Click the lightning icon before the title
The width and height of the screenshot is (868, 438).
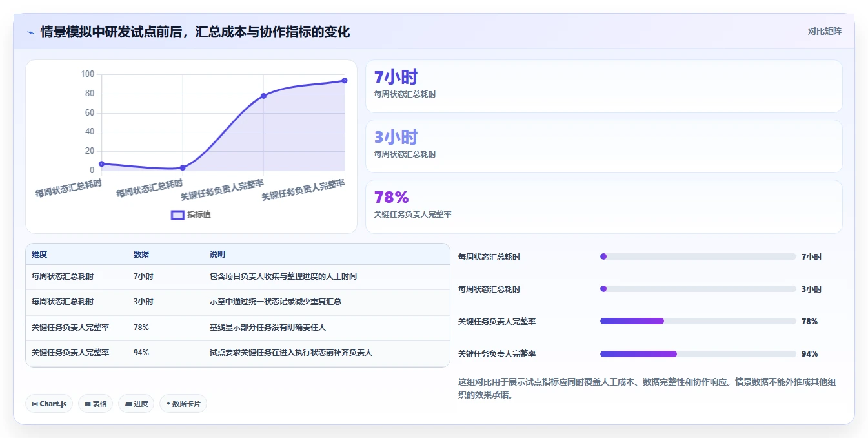pos(31,32)
